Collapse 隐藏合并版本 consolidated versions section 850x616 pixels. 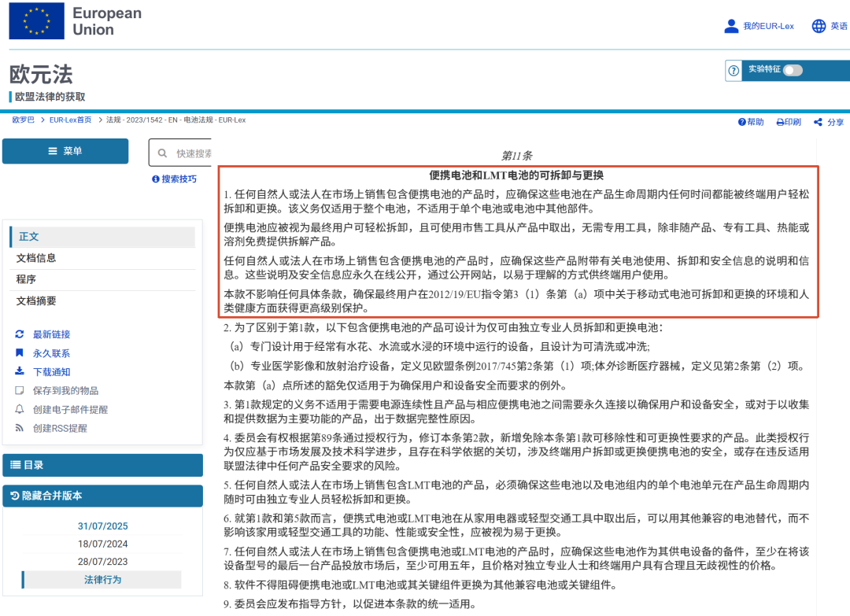[102, 496]
